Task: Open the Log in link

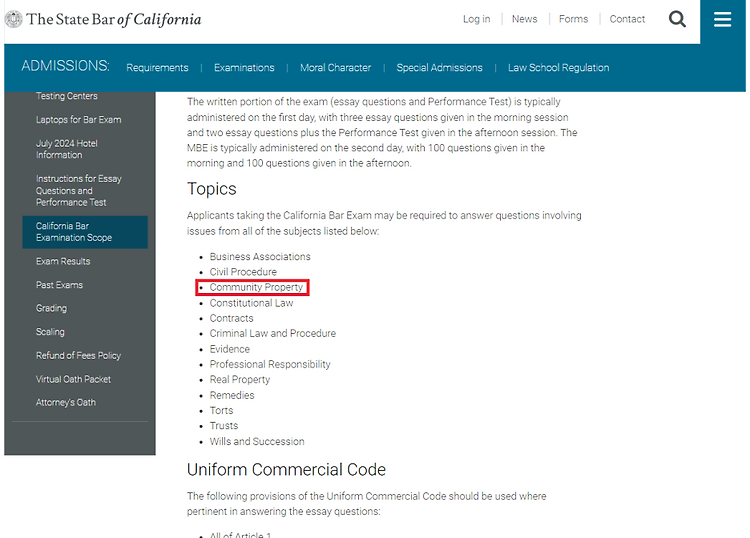Action: tap(476, 19)
